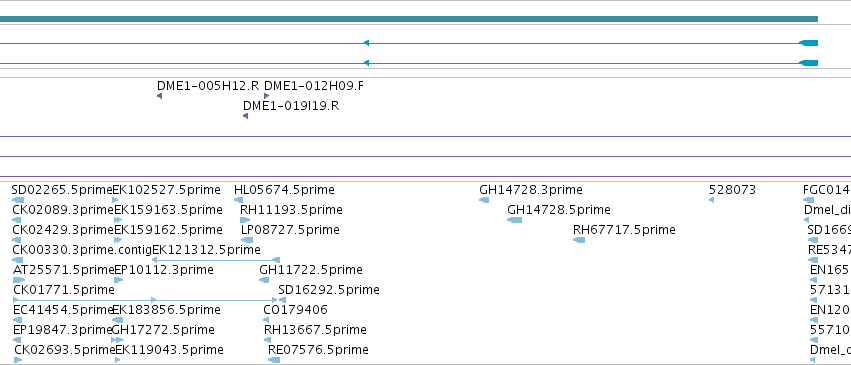Viewport: 851px width, 365px height.
Task: Click the thick teal gene span bar
Action: point(409,19)
